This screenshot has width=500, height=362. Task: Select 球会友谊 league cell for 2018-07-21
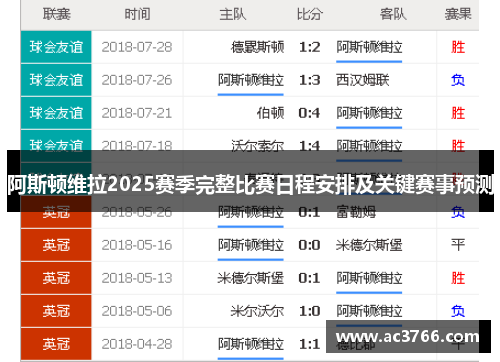click(x=56, y=113)
